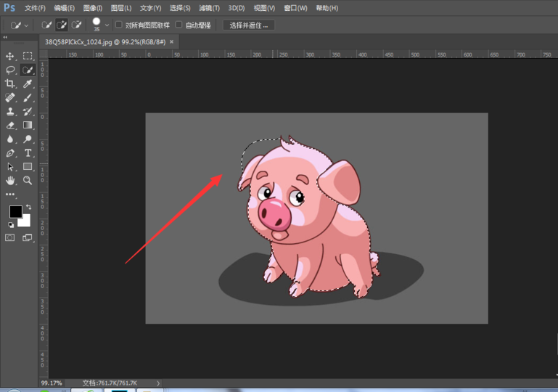Expand status bar info arrow

158,383
